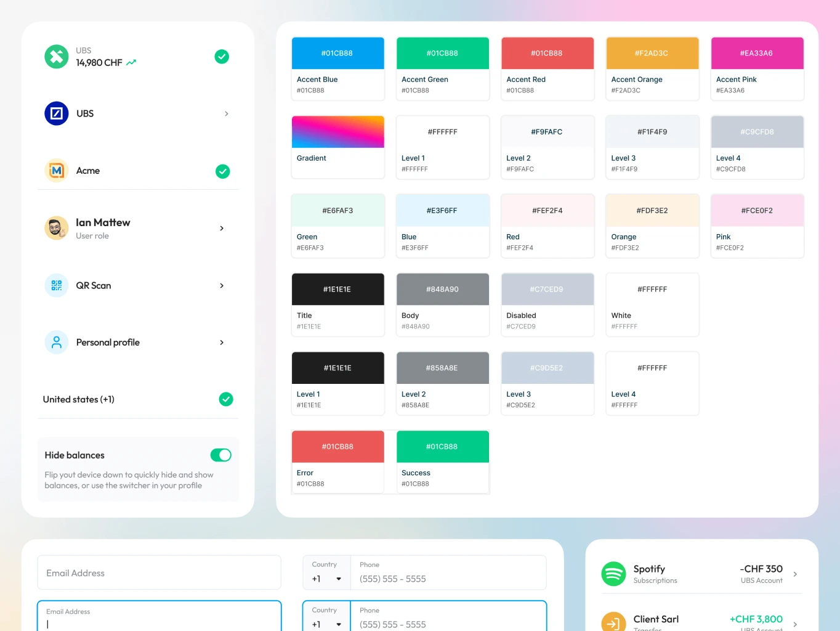840x631 pixels.
Task: Click the green trend arrow beside 14,980 CHF
Action: point(129,62)
